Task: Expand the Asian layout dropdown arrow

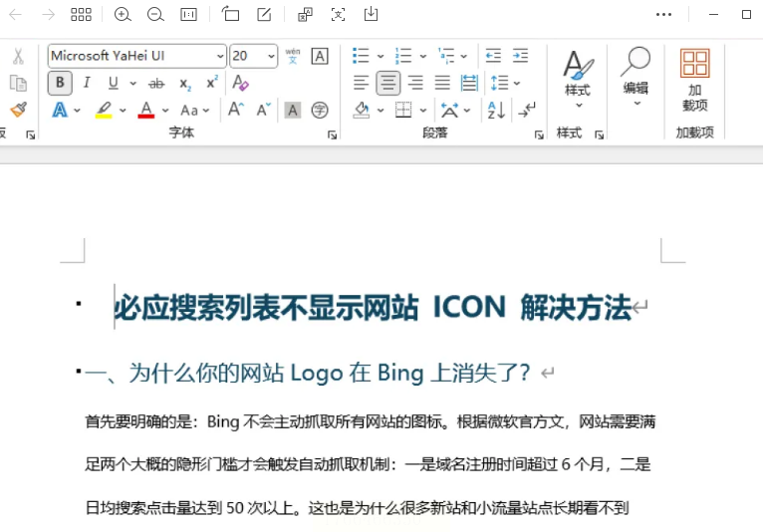Action: 467,110
